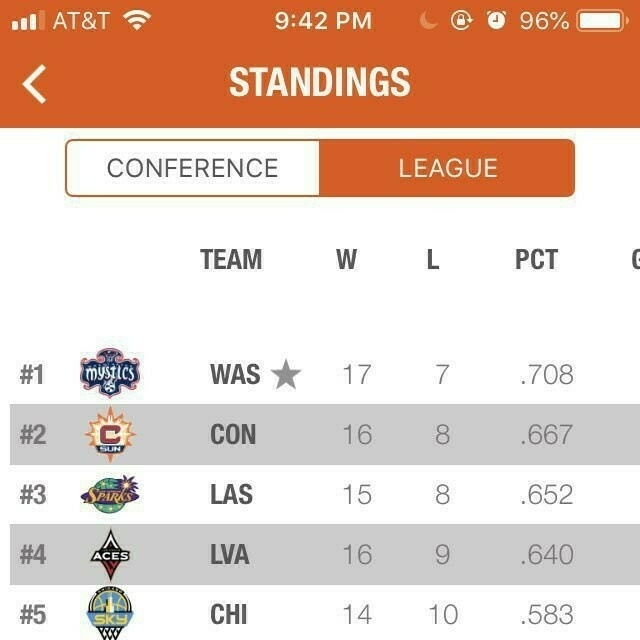Tap the TEAM column header
The image size is (640, 640).
[231, 260]
